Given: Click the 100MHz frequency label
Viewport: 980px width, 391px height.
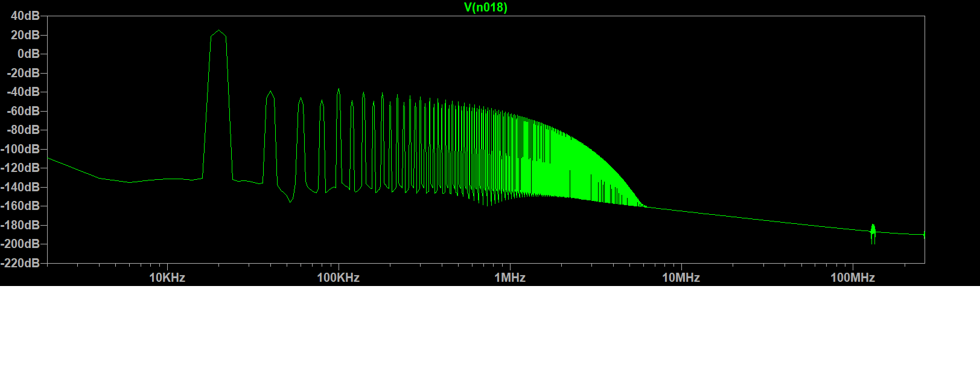Looking at the screenshot, I should (x=853, y=278).
